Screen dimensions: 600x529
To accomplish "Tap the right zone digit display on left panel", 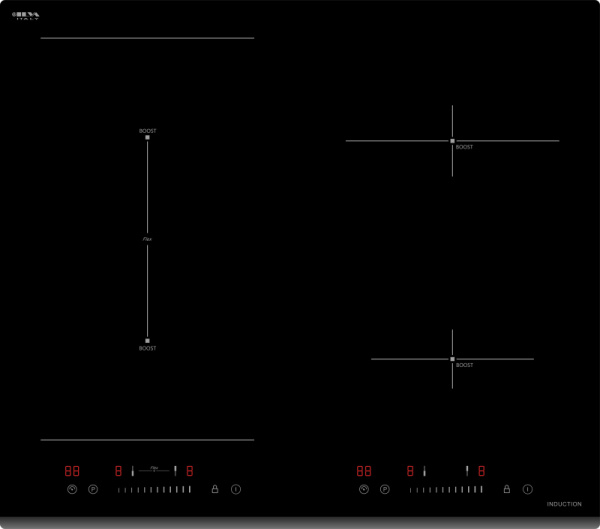I will [x=190, y=471].
